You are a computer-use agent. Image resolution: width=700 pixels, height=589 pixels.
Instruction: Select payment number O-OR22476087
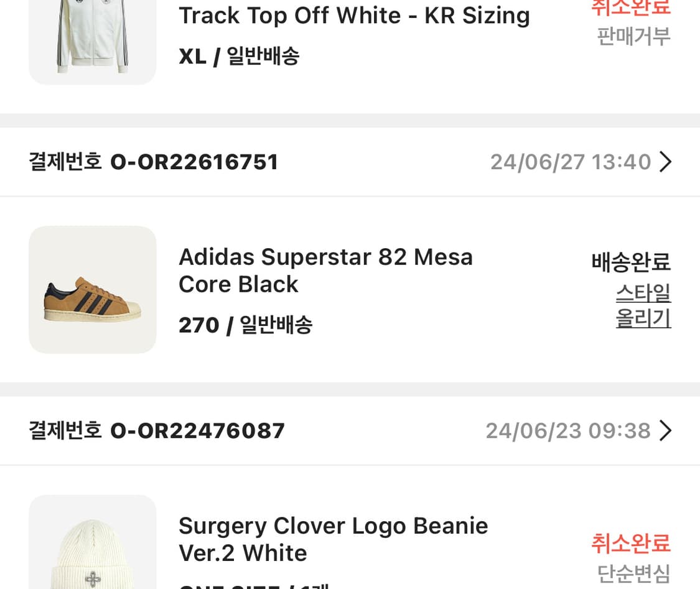(197, 430)
